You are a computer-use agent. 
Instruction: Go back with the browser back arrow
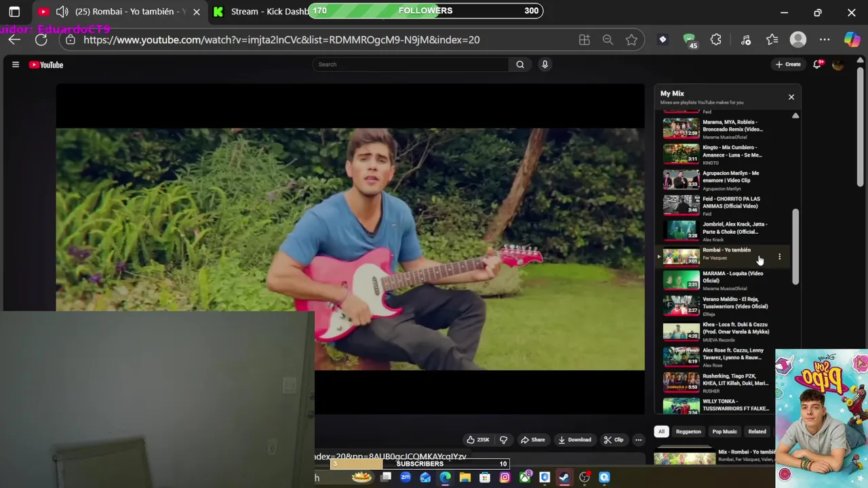[14, 40]
